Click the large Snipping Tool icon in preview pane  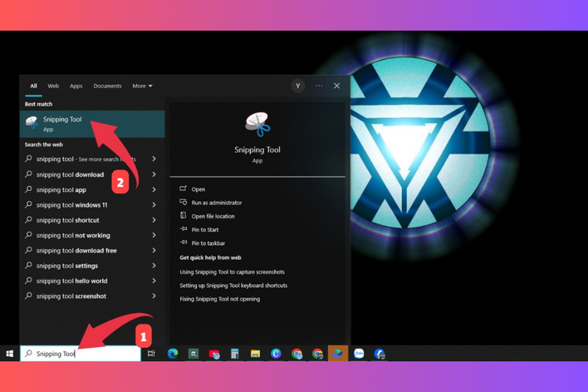[x=258, y=124]
